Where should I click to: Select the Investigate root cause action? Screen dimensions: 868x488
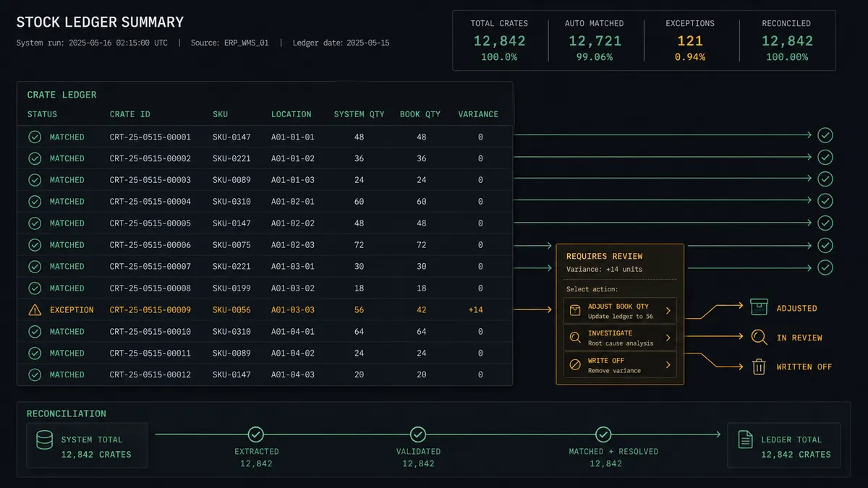(x=620, y=338)
